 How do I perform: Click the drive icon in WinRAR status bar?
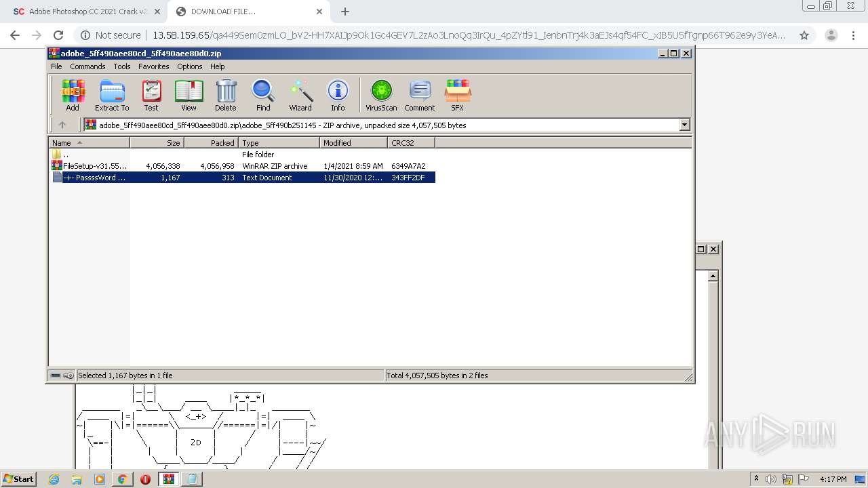click(56, 375)
